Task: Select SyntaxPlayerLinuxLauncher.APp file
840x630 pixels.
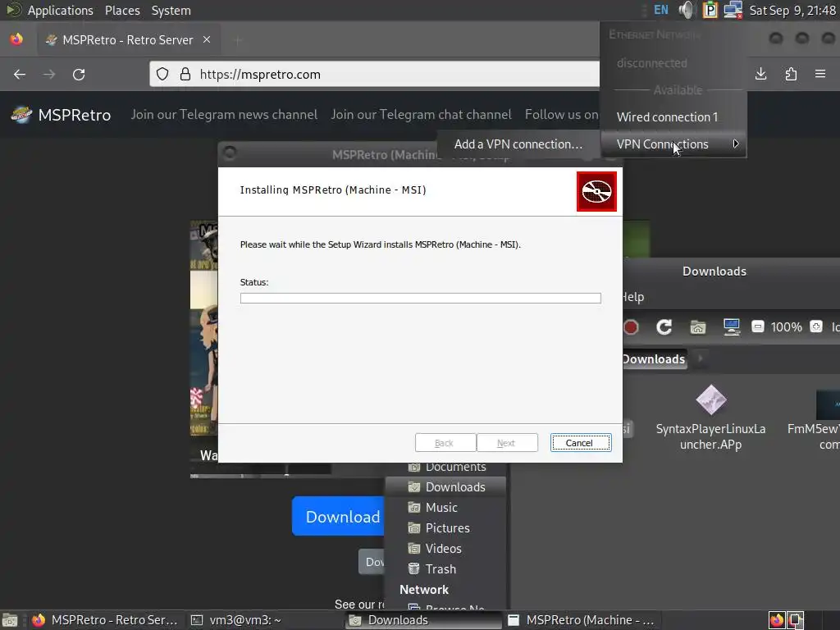Action: tap(710, 418)
